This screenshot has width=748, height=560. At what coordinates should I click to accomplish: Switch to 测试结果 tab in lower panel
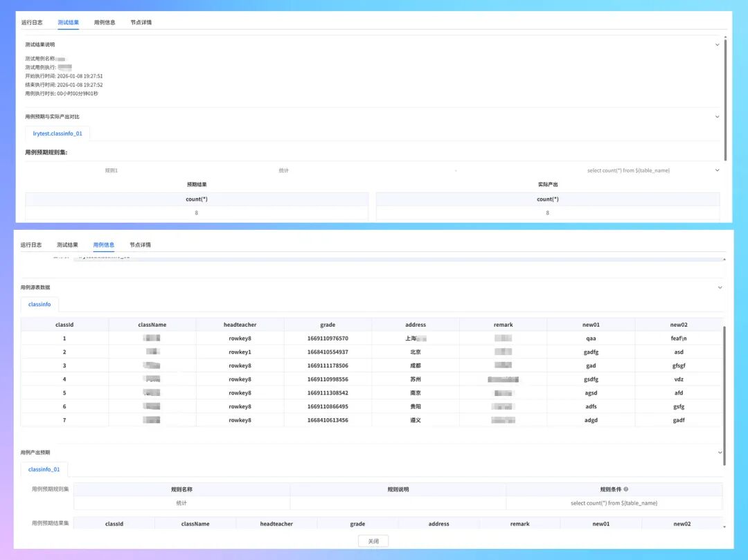click(67, 245)
